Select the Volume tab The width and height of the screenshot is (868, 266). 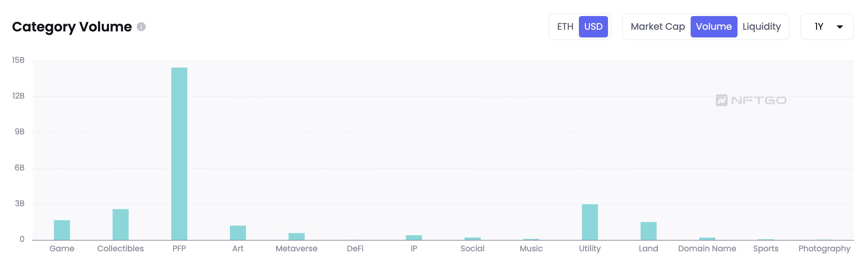coord(714,27)
